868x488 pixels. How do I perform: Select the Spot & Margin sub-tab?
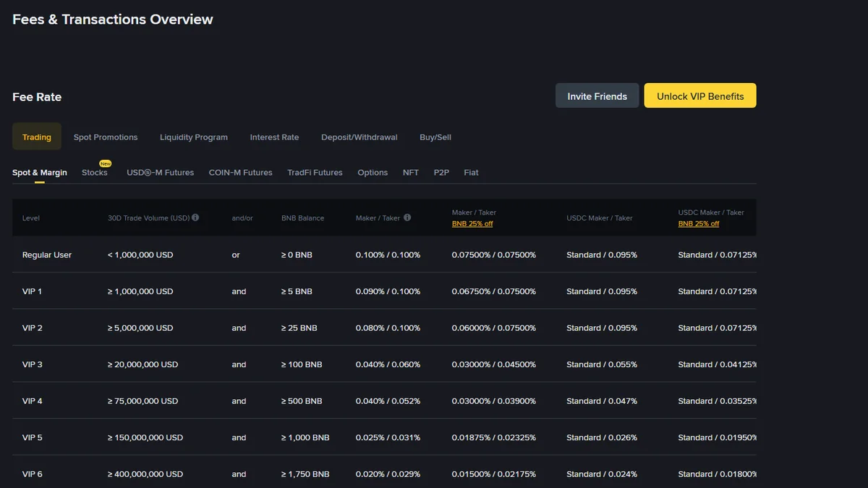(x=40, y=172)
